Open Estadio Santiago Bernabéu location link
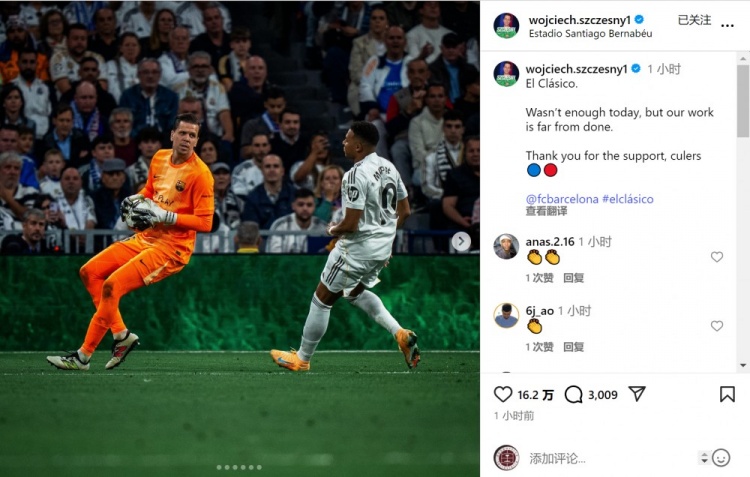This screenshot has height=477, width=750. (590, 33)
